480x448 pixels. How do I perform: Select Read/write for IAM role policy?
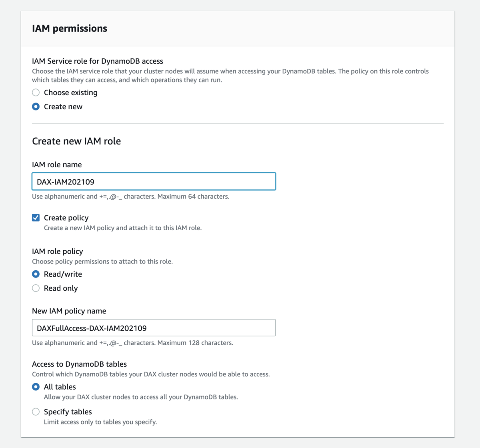pyautogui.click(x=36, y=274)
